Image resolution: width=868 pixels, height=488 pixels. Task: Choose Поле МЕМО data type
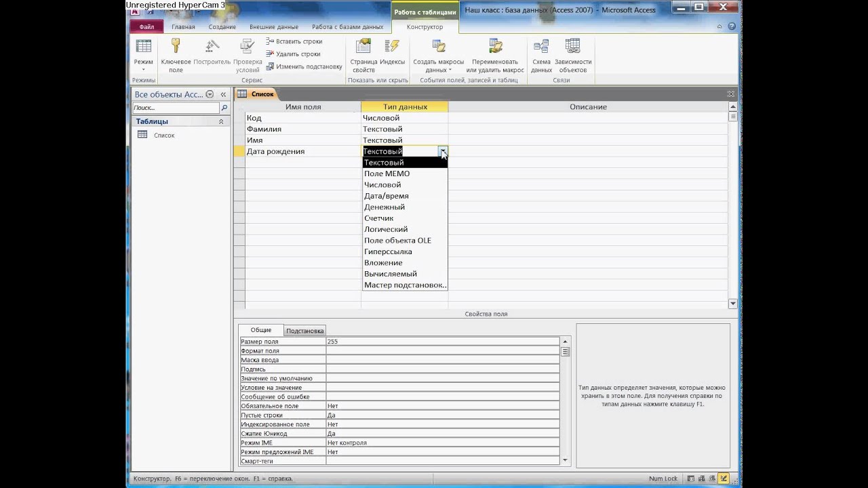(405, 174)
